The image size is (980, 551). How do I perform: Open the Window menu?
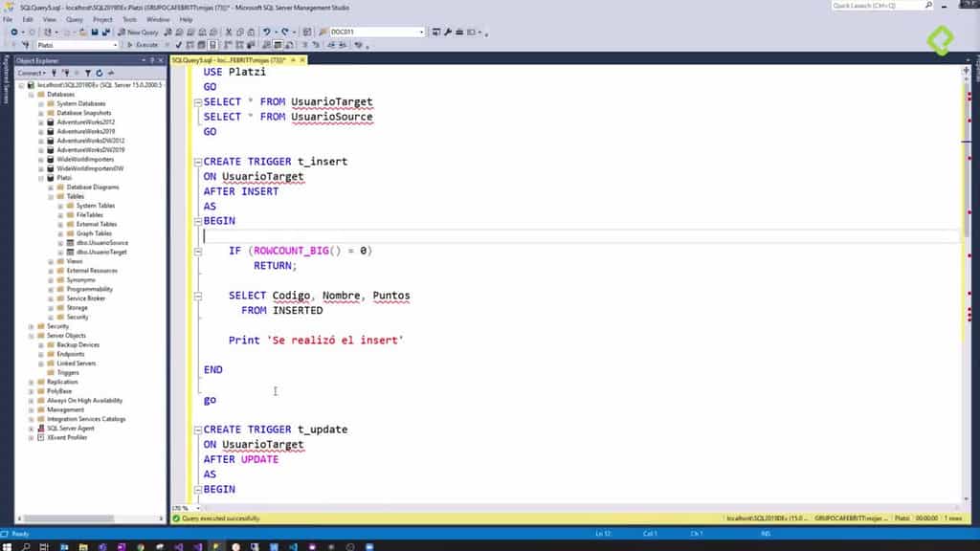(158, 19)
